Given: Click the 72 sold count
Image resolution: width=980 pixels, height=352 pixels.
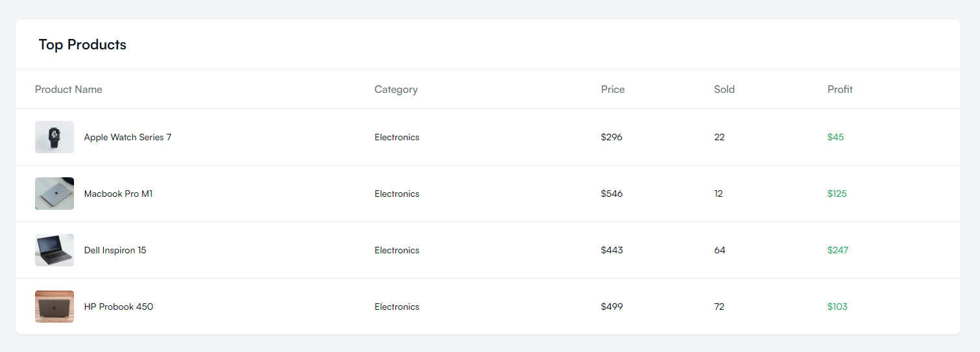Looking at the screenshot, I should (x=719, y=307).
